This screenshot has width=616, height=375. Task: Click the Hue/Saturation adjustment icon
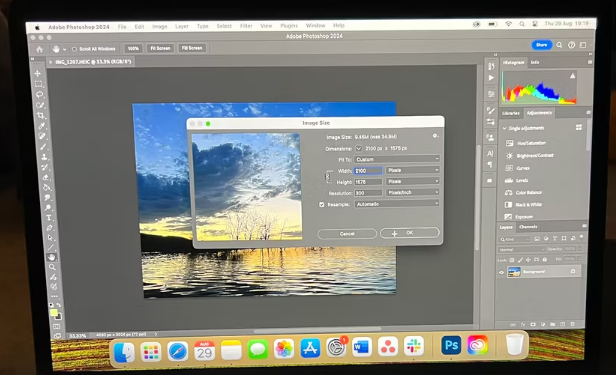[x=509, y=143]
